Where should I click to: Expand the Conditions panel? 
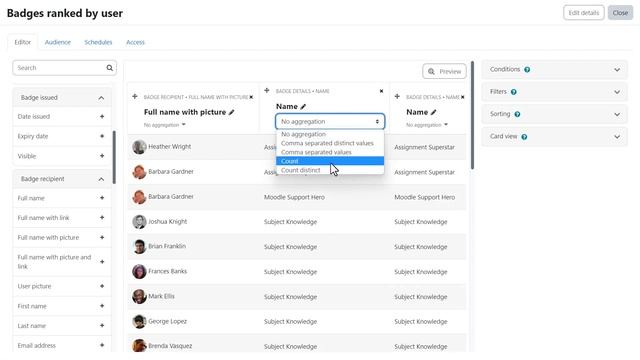(x=617, y=70)
